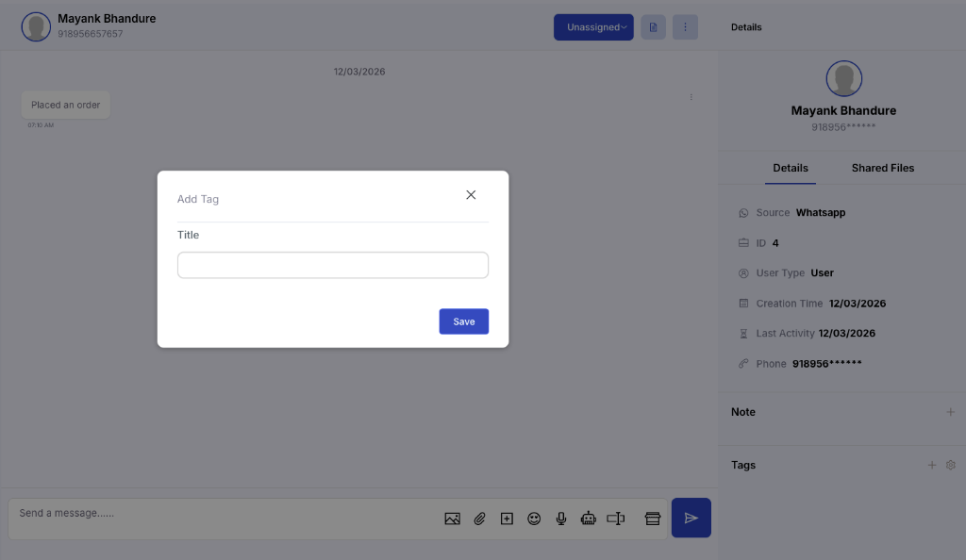Click the User Type value User
This screenshot has width=966, height=560.
[822, 272]
